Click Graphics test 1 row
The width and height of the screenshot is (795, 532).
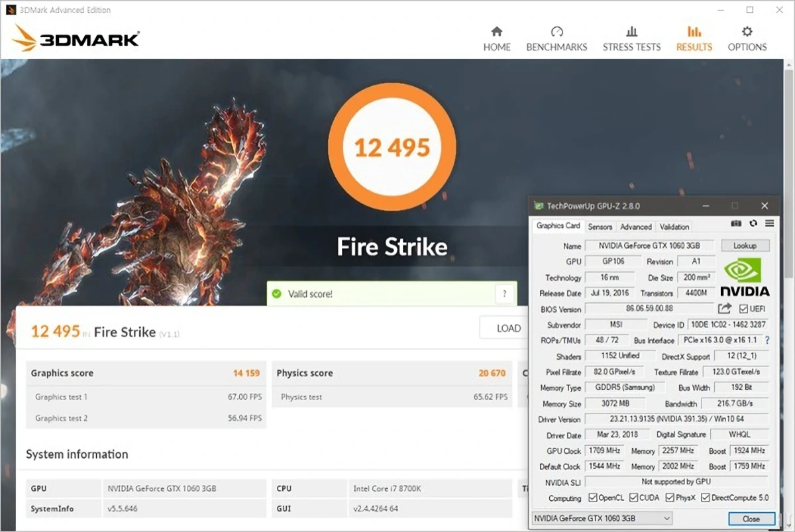(x=146, y=397)
